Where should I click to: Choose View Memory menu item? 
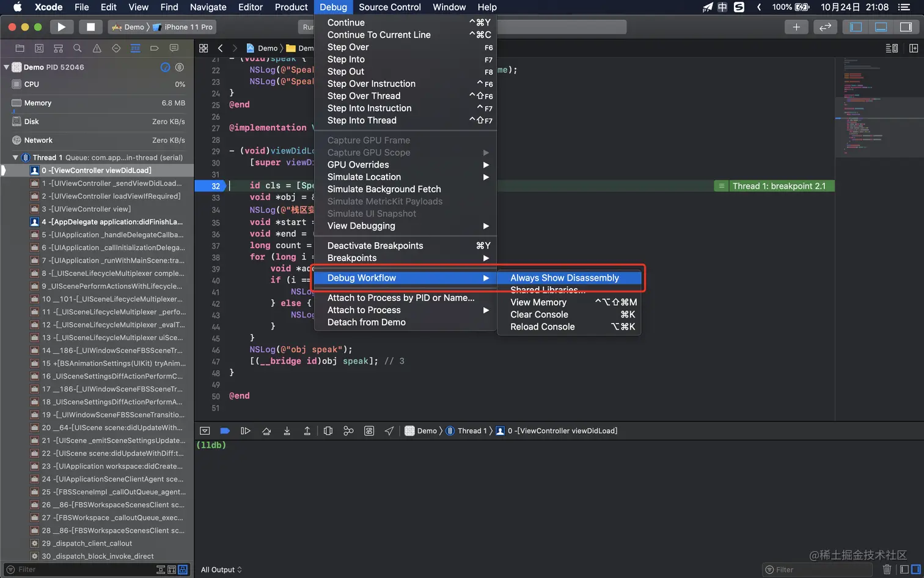[x=569, y=302]
